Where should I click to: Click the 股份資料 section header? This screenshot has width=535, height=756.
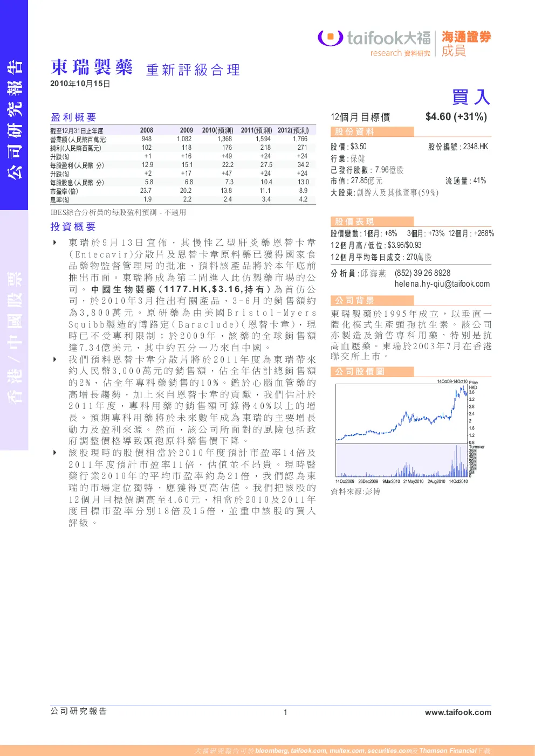click(x=372, y=132)
